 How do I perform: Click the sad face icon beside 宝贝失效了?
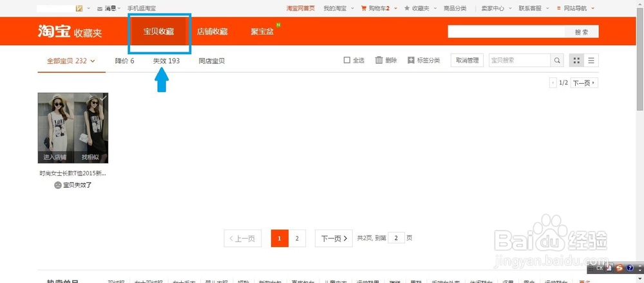pyautogui.click(x=58, y=185)
